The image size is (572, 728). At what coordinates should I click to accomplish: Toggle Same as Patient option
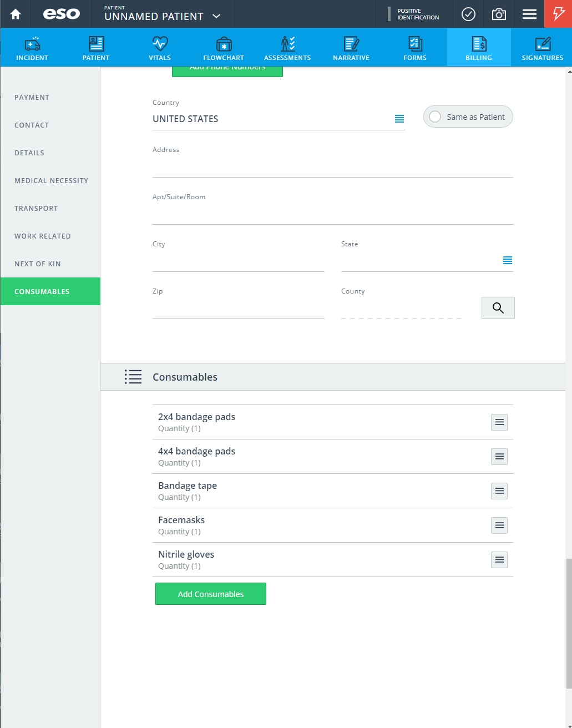[468, 117]
